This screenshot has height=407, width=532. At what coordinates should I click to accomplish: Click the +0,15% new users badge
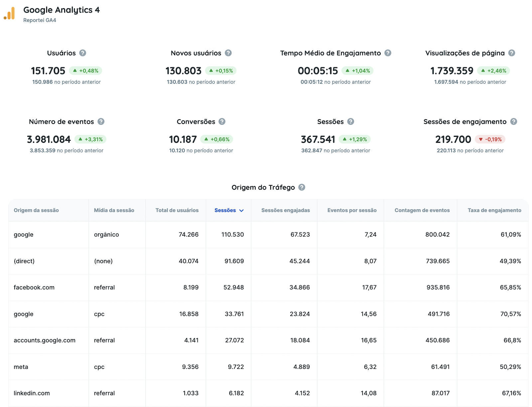[221, 71]
